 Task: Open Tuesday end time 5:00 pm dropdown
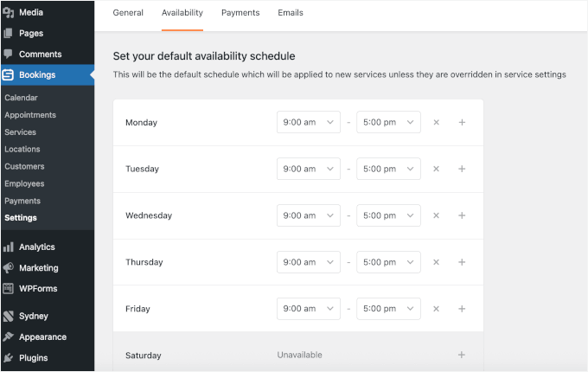pyautogui.click(x=388, y=169)
